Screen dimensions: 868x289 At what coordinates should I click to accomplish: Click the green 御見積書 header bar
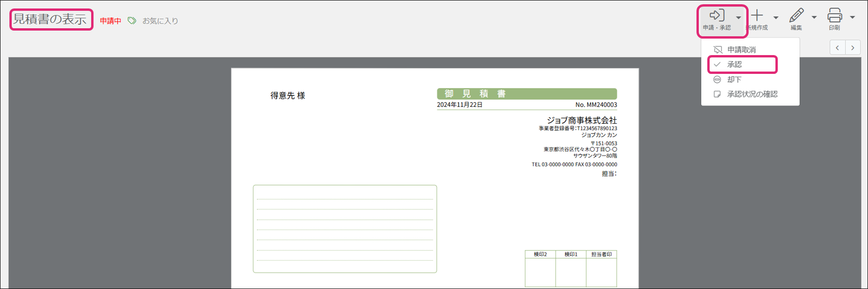point(526,94)
